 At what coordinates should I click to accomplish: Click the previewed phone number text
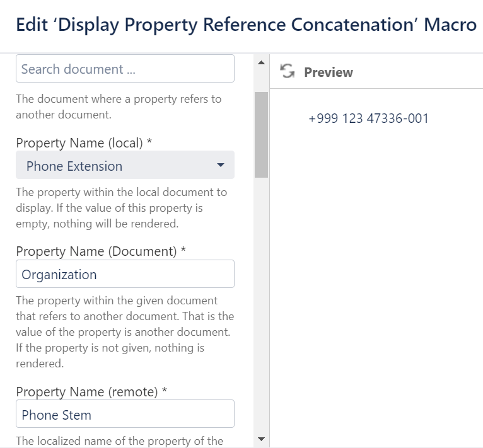click(x=368, y=118)
